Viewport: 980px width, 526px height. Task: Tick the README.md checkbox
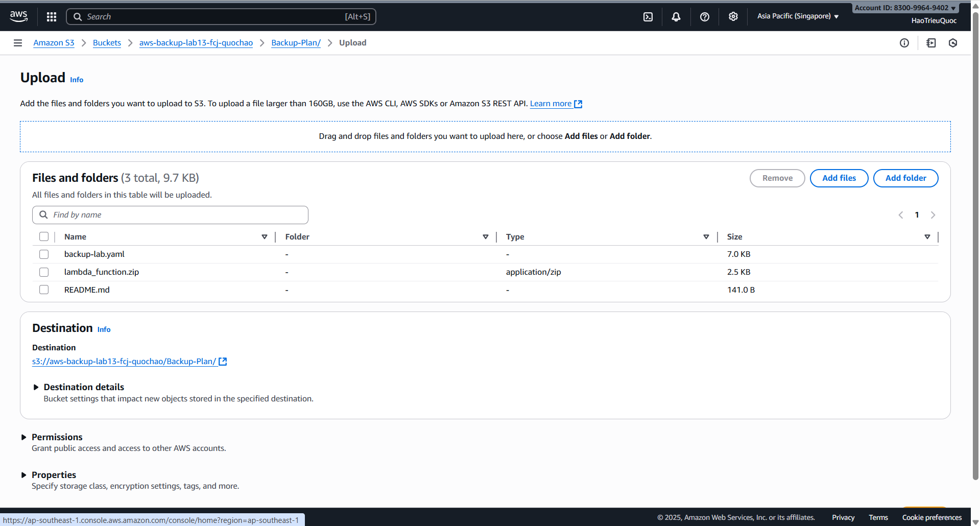(44, 290)
